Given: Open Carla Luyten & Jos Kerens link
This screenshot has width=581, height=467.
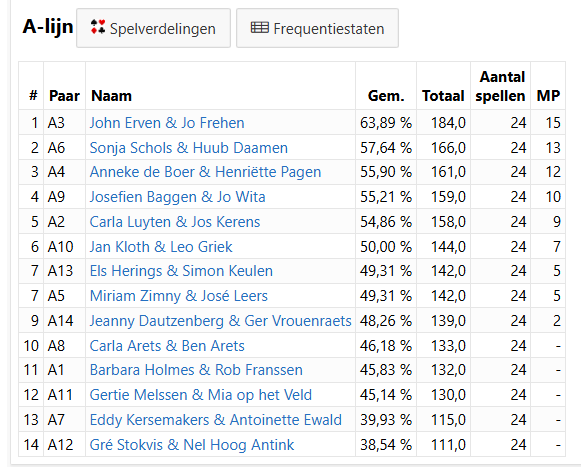Looking at the screenshot, I should [175, 222].
